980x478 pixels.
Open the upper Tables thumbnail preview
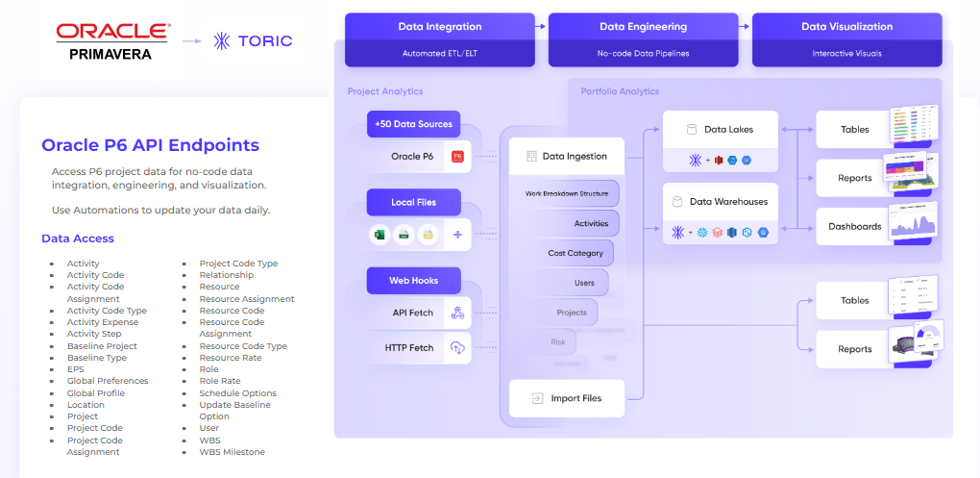click(x=915, y=124)
